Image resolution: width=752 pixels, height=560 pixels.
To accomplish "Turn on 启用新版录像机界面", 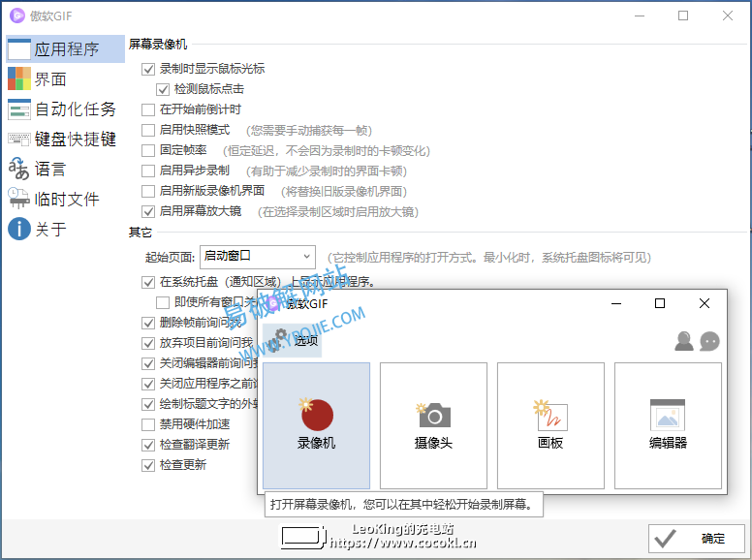I will [x=148, y=191].
